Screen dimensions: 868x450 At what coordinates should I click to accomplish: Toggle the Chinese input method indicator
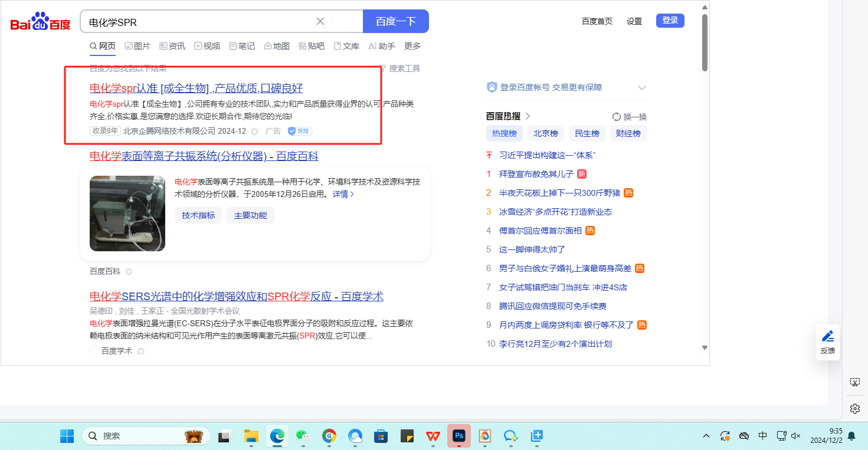pos(762,436)
